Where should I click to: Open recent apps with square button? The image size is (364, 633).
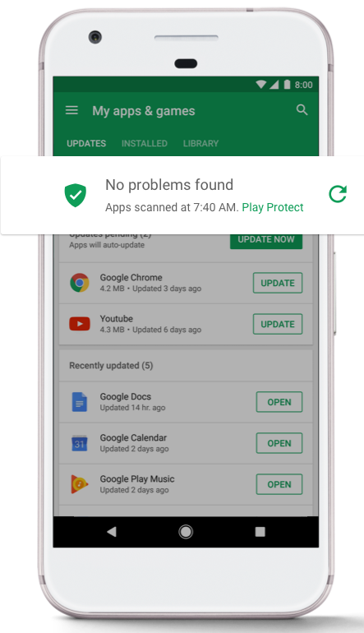click(260, 532)
